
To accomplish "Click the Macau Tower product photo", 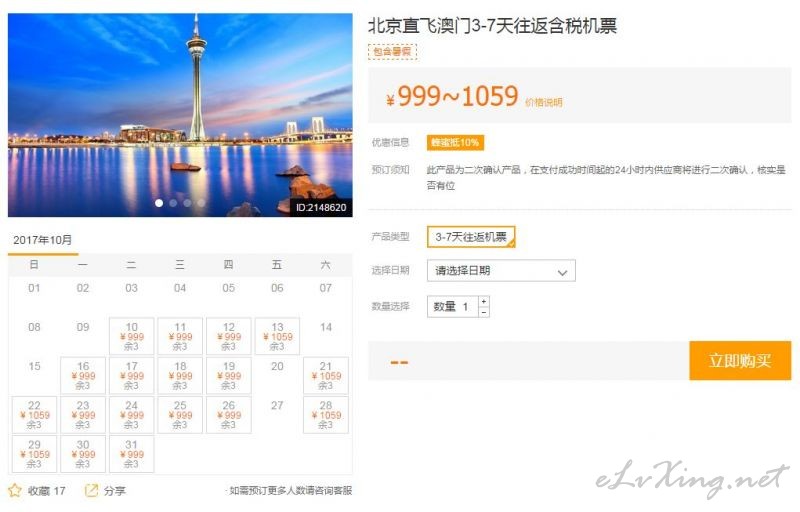I will pos(180,115).
